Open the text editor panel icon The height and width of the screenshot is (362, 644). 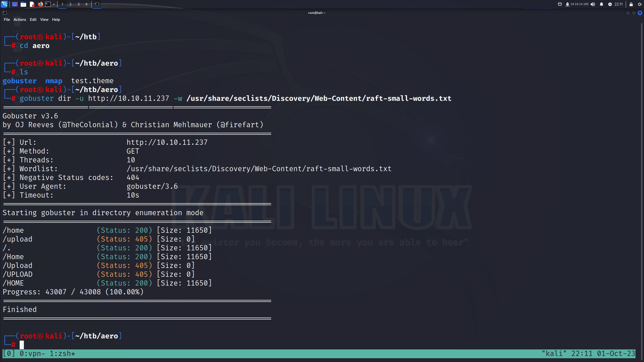(32, 4)
